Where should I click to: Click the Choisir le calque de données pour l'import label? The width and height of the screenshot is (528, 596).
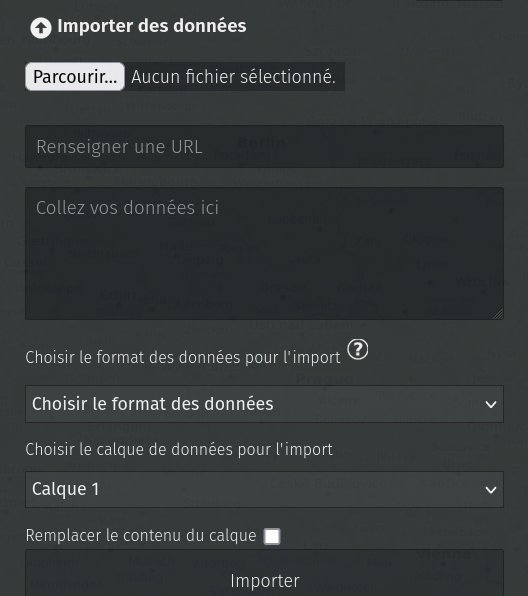point(179,450)
